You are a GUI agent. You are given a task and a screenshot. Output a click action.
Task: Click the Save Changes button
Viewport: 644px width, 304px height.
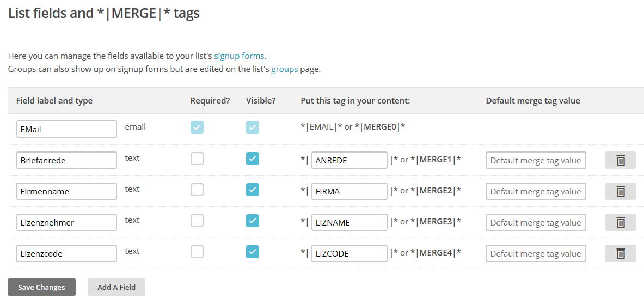pos(41,287)
